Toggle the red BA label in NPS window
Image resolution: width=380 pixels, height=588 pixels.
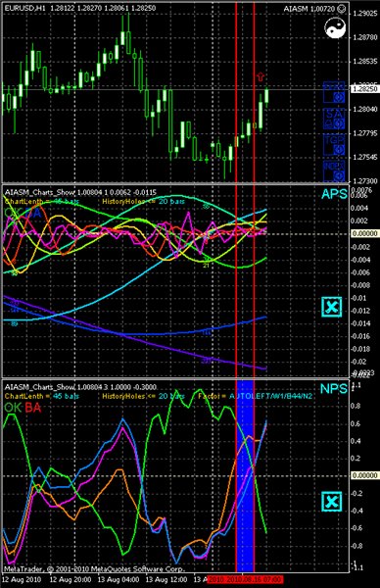[32, 408]
